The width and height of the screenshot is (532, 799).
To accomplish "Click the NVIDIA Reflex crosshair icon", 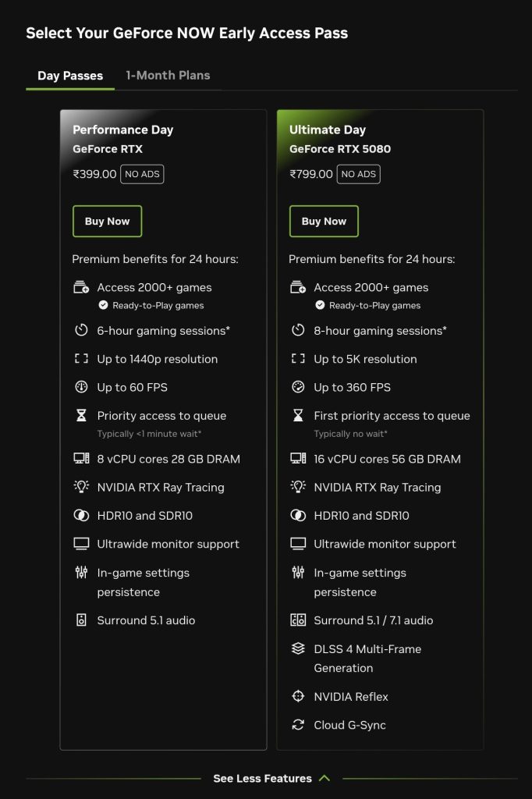I will (298, 696).
